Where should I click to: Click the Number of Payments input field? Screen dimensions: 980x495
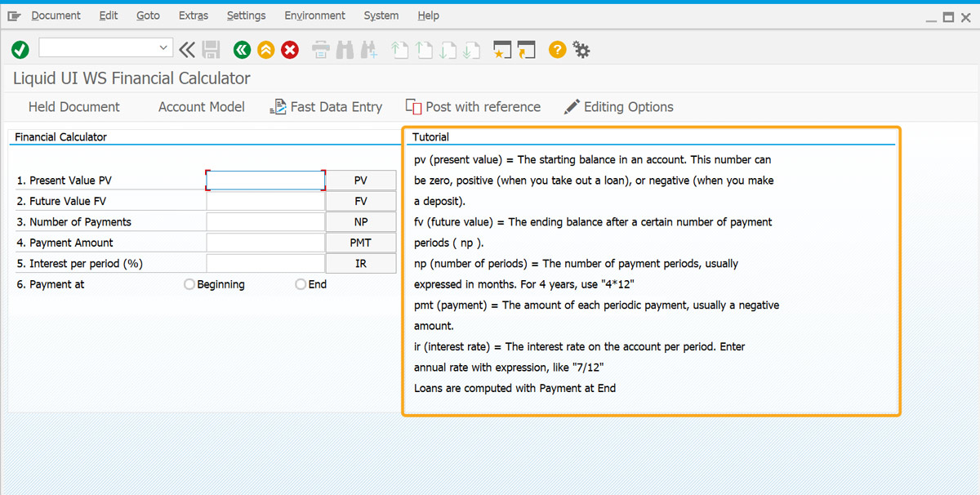(265, 222)
